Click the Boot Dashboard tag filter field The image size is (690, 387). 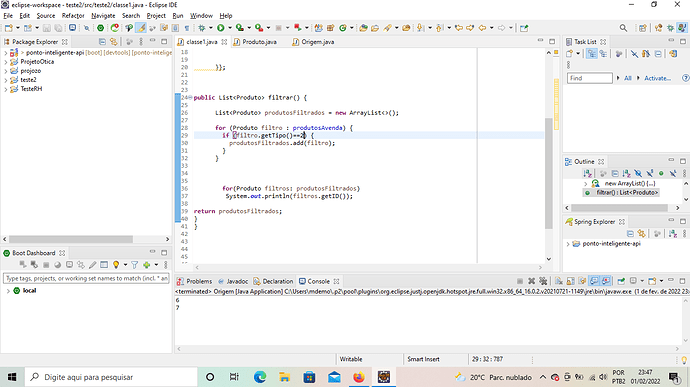coord(86,278)
